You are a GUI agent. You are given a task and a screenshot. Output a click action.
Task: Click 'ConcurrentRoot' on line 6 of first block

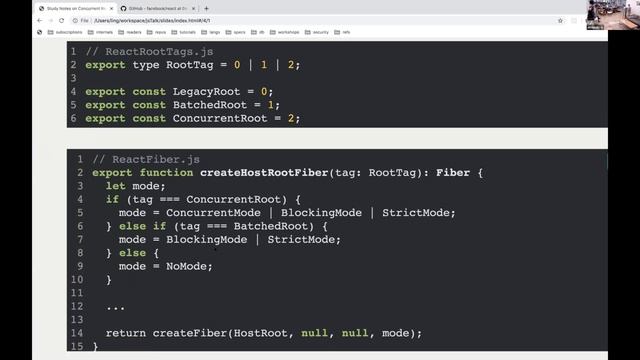click(220, 118)
